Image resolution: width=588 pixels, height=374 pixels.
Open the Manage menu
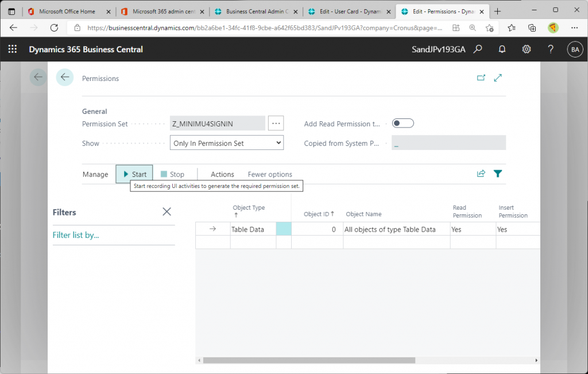(x=95, y=174)
